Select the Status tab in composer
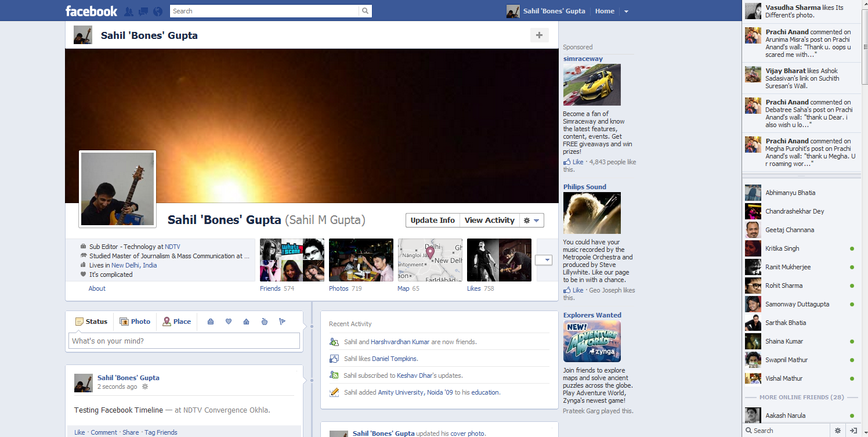 click(91, 322)
